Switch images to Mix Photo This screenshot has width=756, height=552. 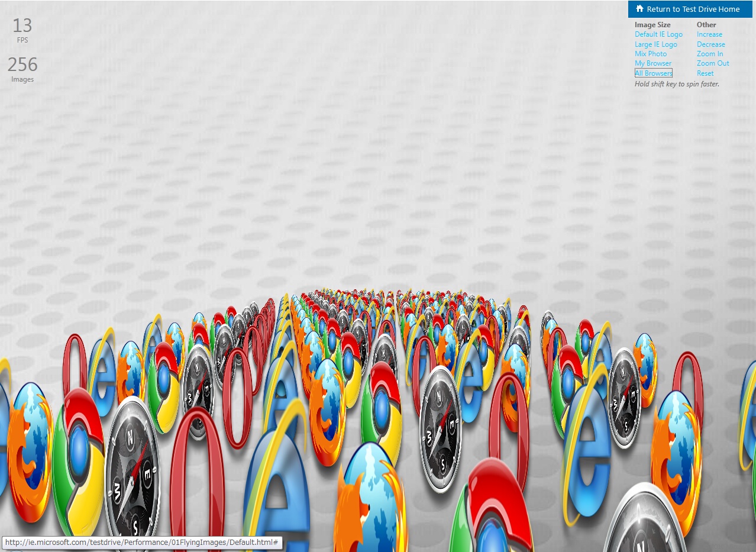651,54
